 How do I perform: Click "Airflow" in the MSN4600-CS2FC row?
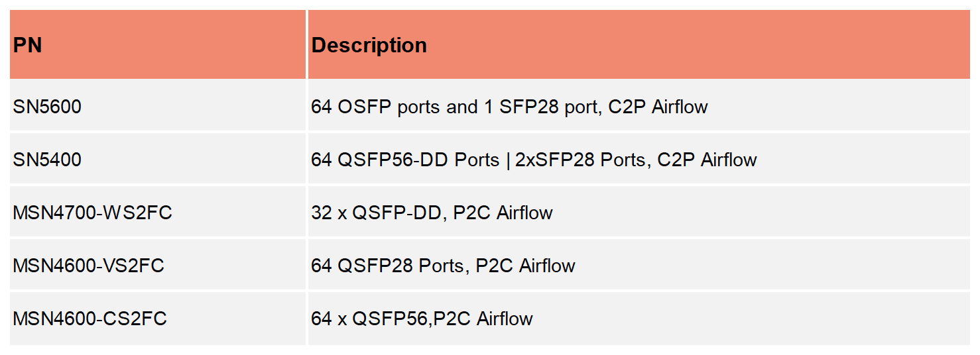pyautogui.click(x=505, y=319)
